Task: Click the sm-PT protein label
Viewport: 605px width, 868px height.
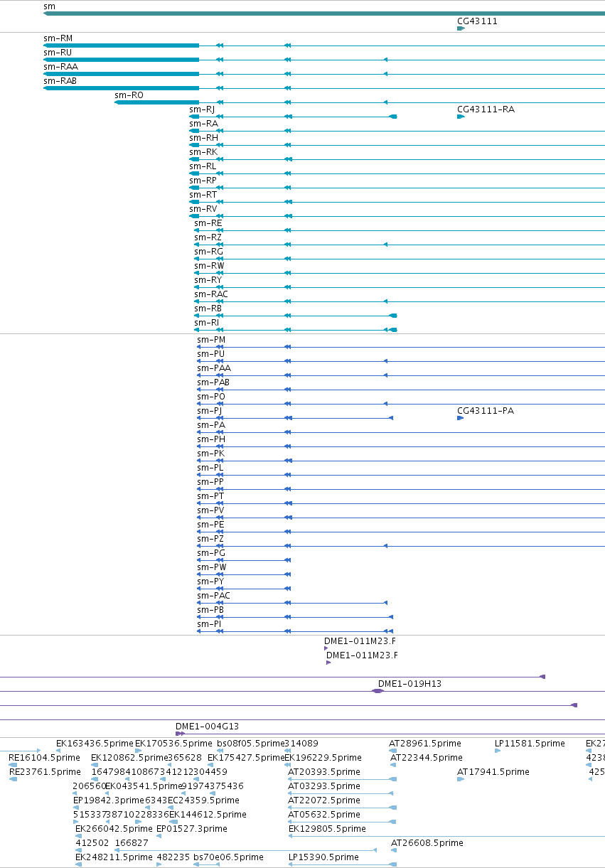Action: 210,496
